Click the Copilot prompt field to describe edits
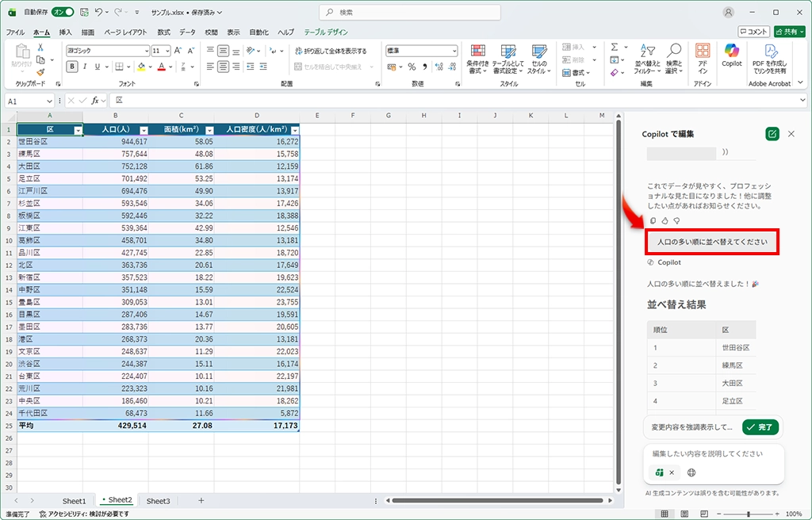This screenshot has height=520, width=812. pos(707,454)
